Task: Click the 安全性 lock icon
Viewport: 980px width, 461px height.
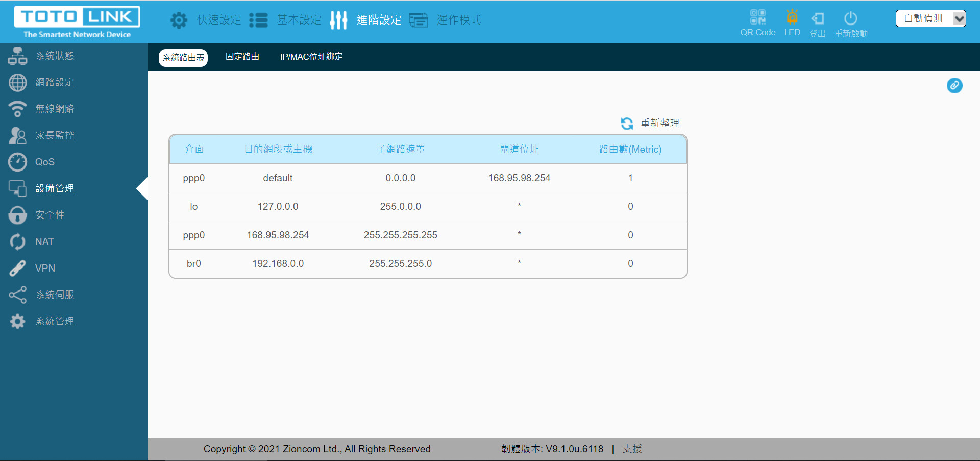Action: tap(17, 215)
